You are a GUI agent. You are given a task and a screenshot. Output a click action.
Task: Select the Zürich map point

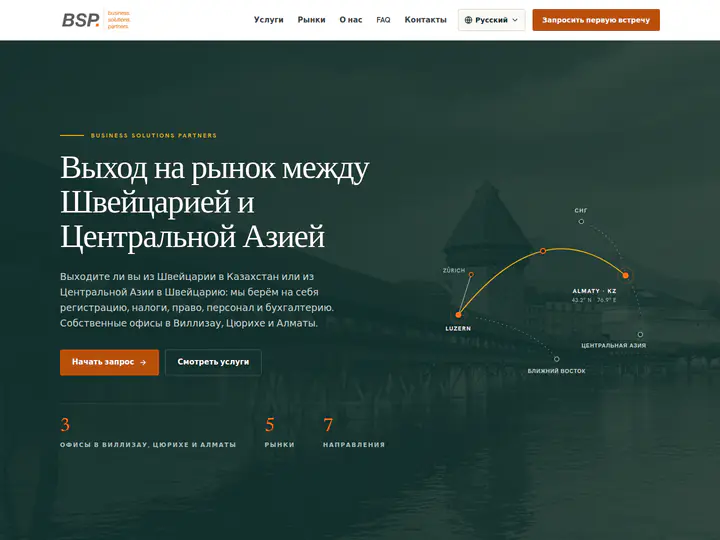coord(471,275)
